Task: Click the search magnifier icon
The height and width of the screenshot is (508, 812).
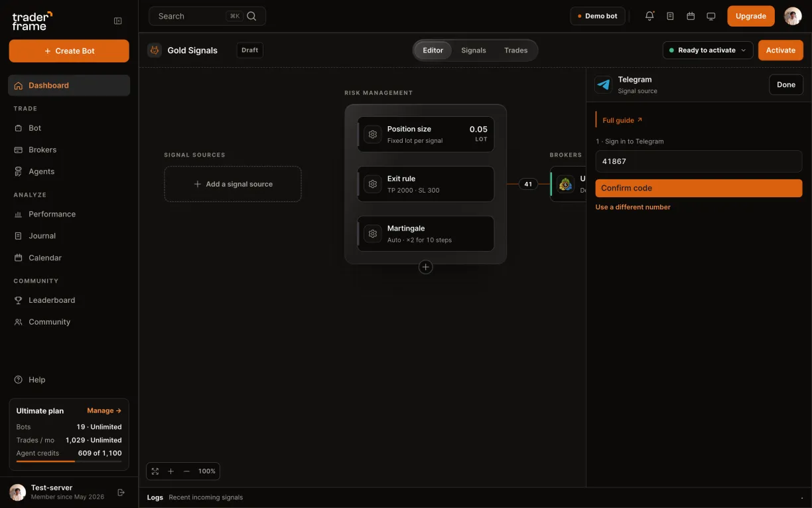Action: coord(251,16)
